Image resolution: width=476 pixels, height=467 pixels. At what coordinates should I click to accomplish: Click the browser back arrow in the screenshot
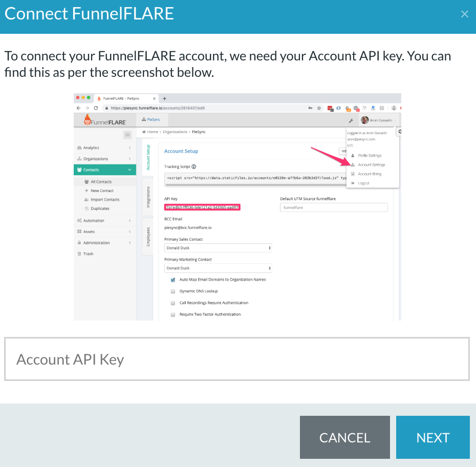tap(79, 108)
